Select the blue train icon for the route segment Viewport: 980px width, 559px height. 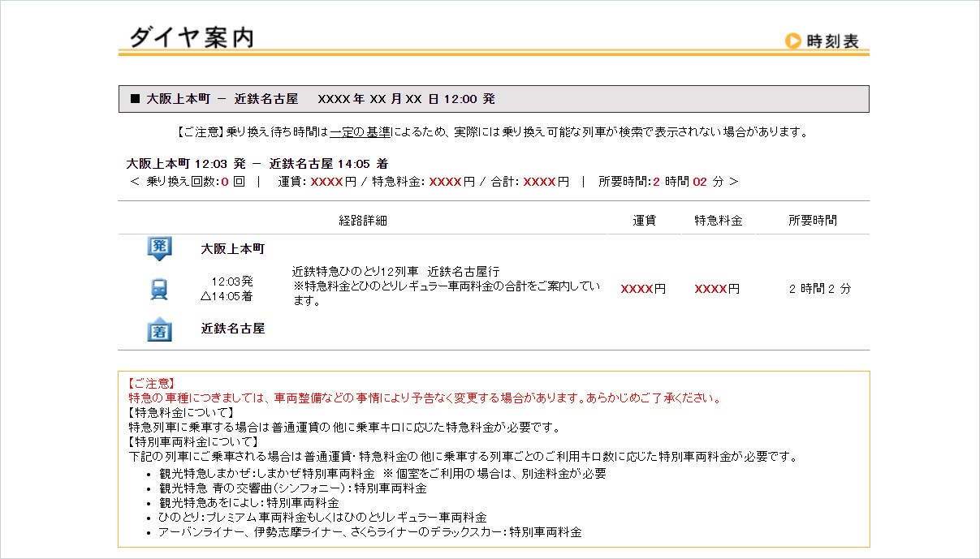pyautogui.click(x=158, y=288)
